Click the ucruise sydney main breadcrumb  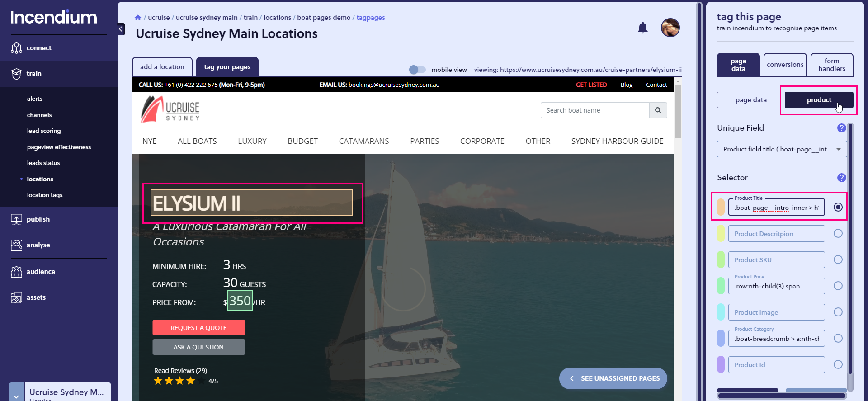tap(207, 18)
